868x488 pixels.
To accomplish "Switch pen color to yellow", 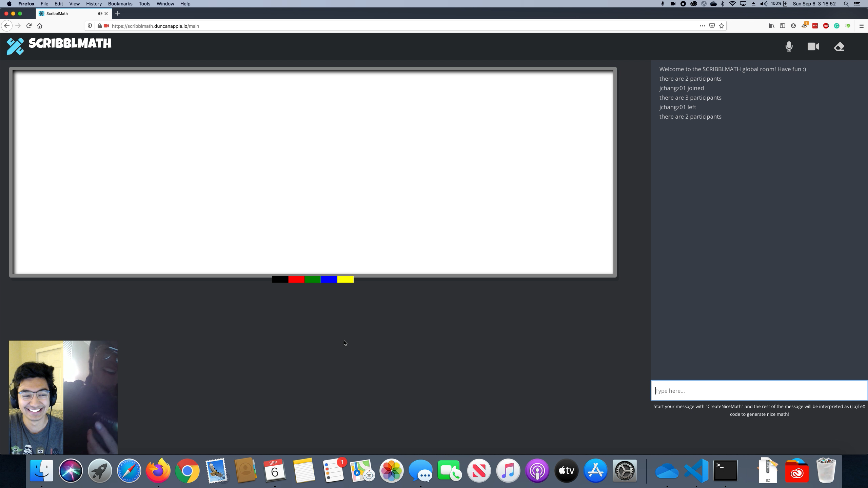I will pos(345,279).
